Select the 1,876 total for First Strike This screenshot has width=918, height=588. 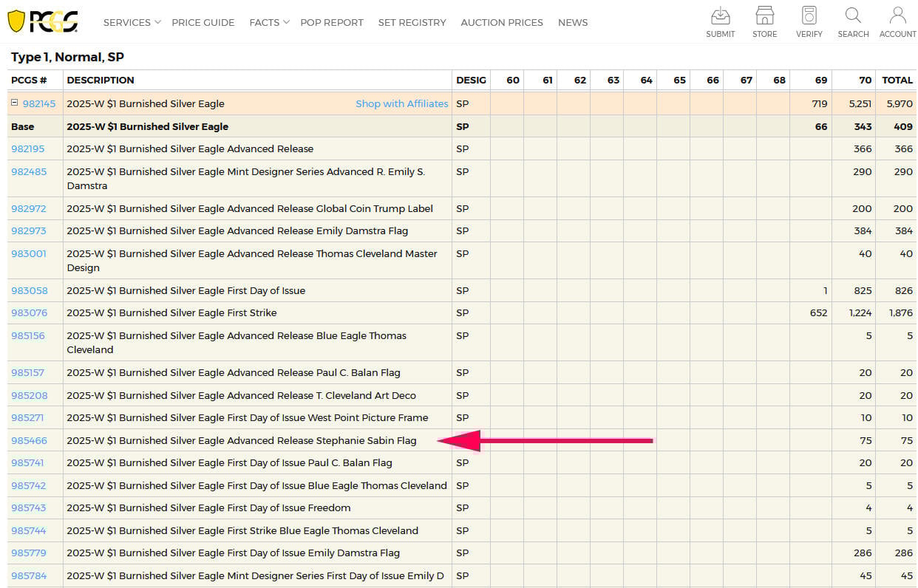[901, 312]
